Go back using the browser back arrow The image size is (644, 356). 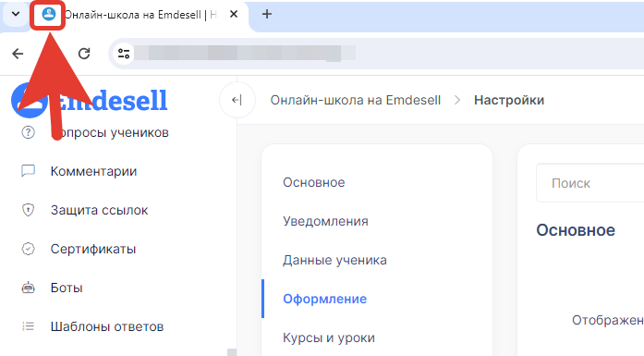pyautogui.click(x=18, y=54)
